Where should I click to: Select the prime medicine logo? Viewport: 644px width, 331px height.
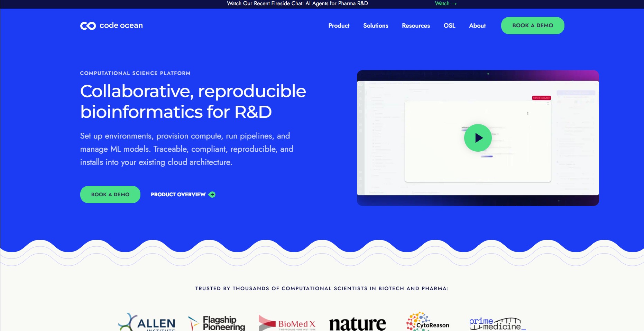(497, 324)
